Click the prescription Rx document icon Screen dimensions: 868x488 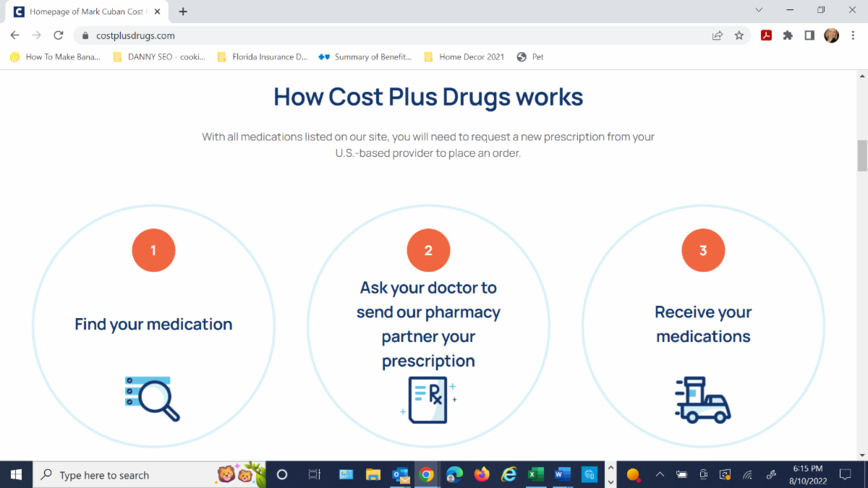pyautogui.click(x=428, y=399)
